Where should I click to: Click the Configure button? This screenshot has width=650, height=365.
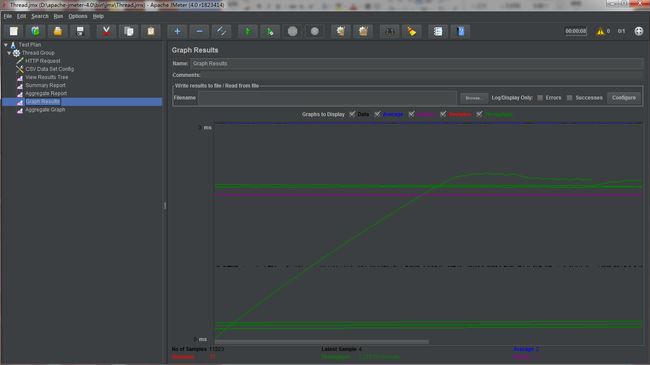[x=623, y=98]
